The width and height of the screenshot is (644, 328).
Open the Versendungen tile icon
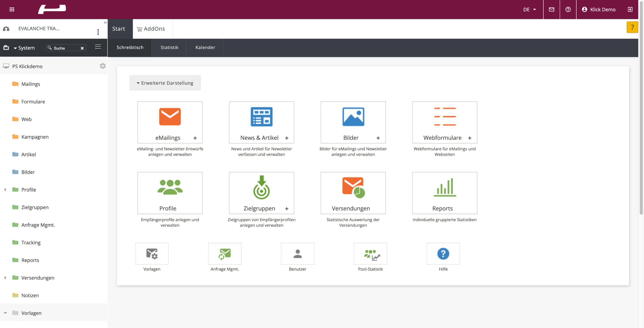(353, 188)
